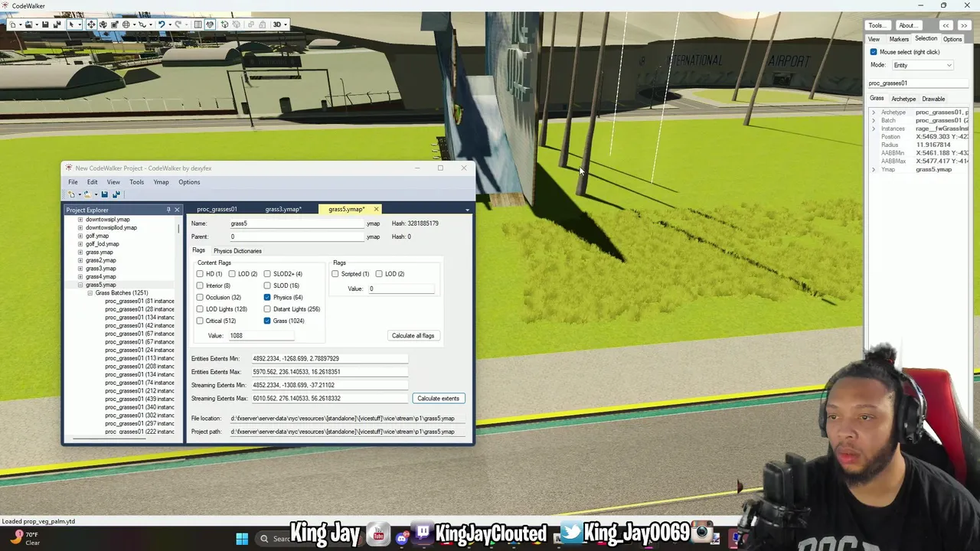Viewport: 980px width, 551px height.
Task: Click the Copy icon in main toolbar
Action: 250,24
